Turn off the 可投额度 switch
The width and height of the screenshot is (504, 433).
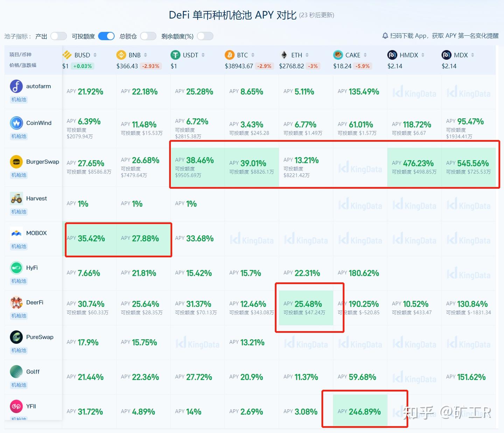pyautogui.click(x=106, y=36)
